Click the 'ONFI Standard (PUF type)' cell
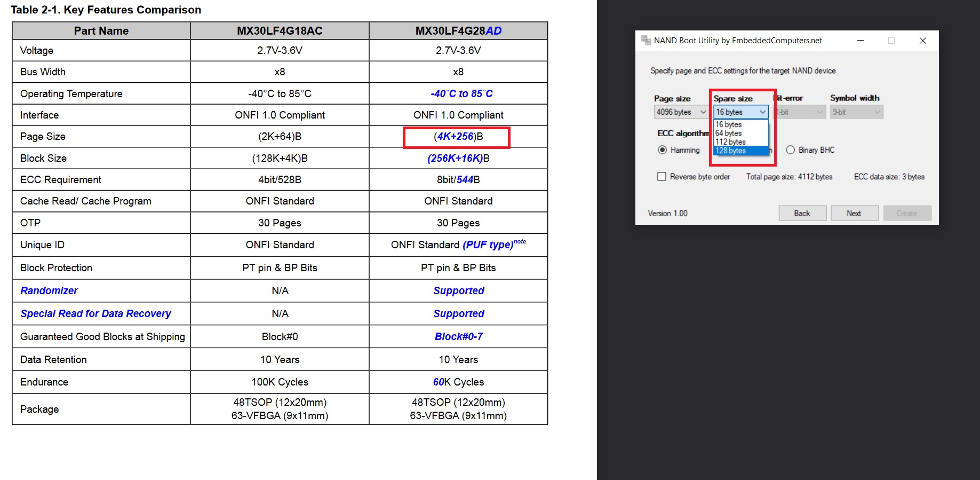 coord(458,245)
